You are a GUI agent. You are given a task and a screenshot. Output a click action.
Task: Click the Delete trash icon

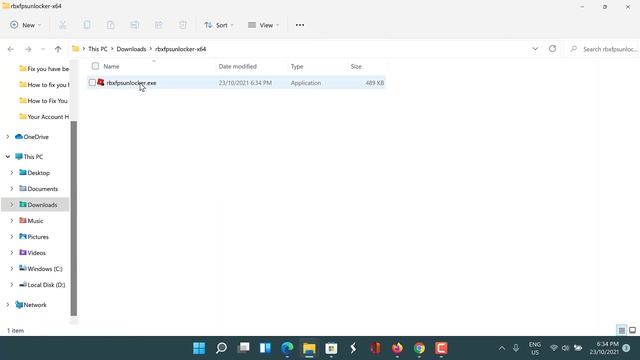[183, 25]
